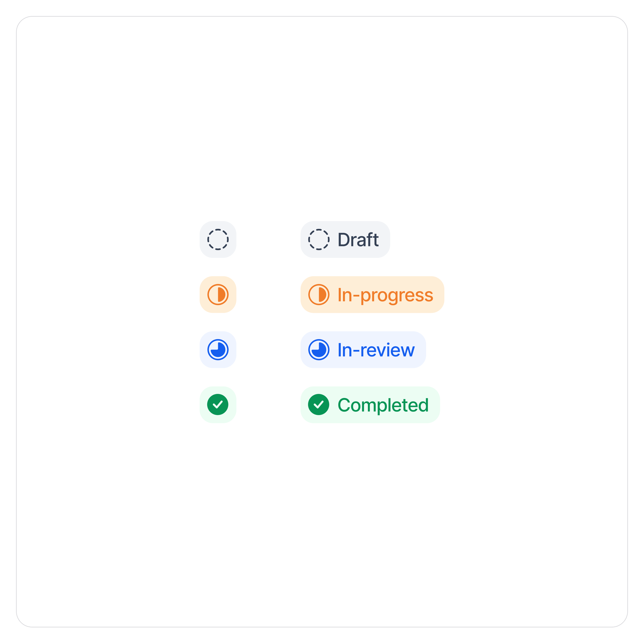644x644 pixels.
Task: Select the In-review text label
Action: (376, 350)
